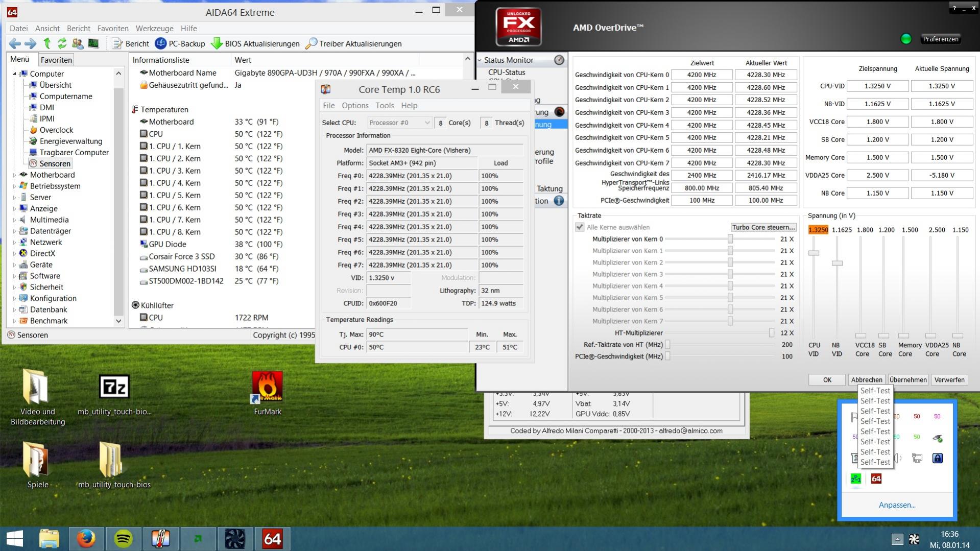980x551 pixels.
Task: Open the Ansicht menu in AIDA64
Action: (x=47, y=29)
